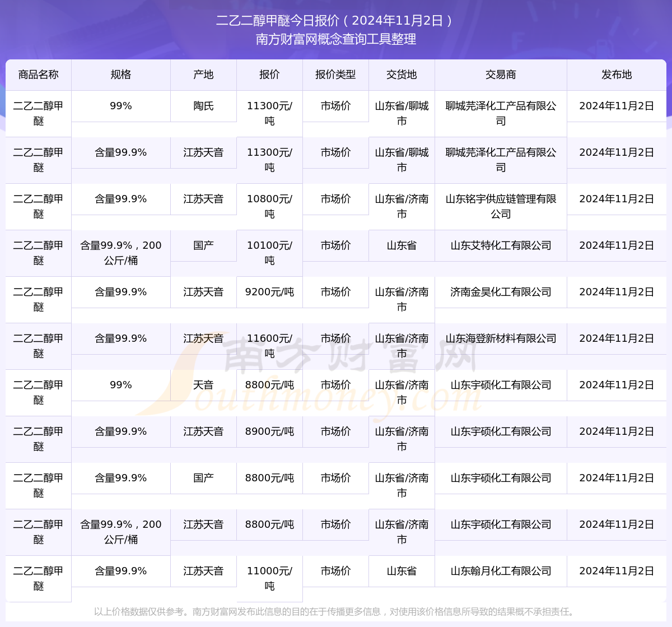
Task: Click 含量99.9% spec in the 8900元/吨 row
Action: pos(121,431)
